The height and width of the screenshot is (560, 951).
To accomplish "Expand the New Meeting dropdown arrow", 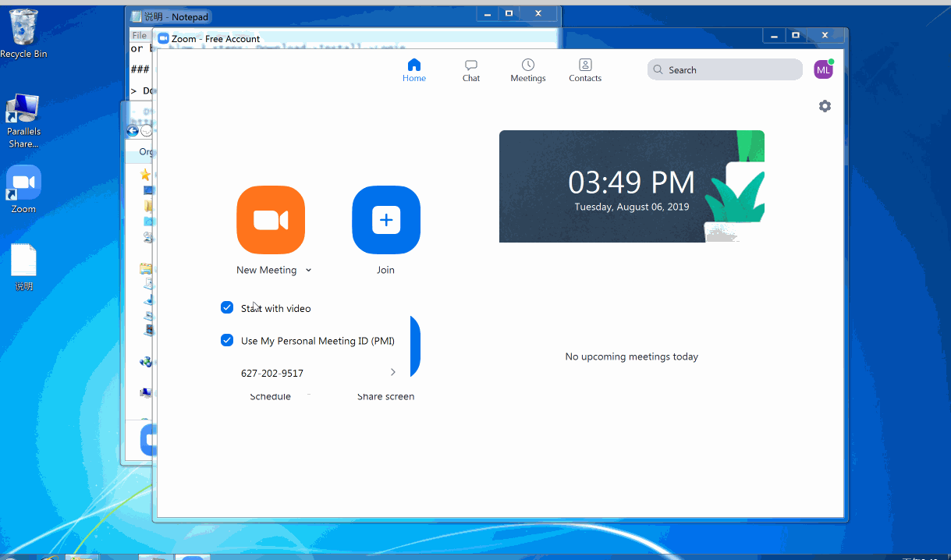I will pyautogui.click(x=309, y=271).
